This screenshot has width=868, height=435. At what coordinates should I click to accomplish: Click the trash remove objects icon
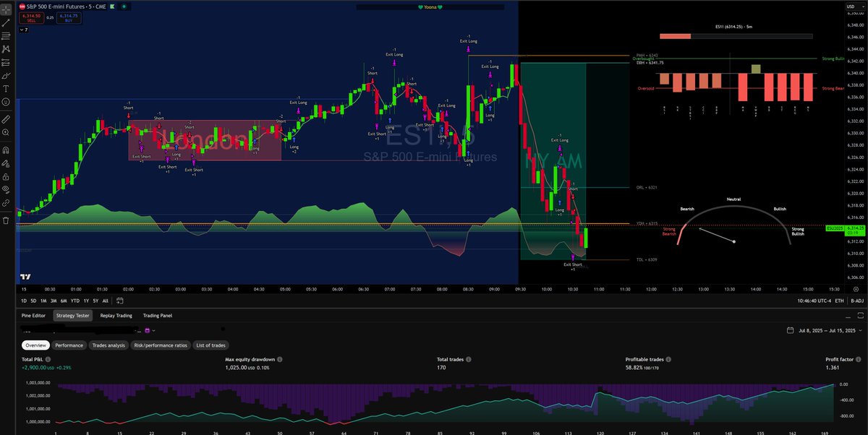point(7,220)
